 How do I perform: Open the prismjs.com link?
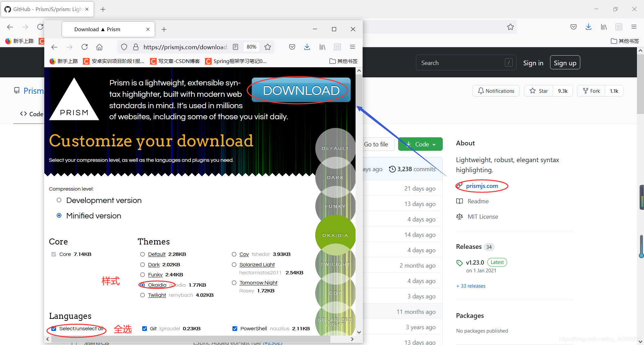pyautogui.click(x=482, y=186)
